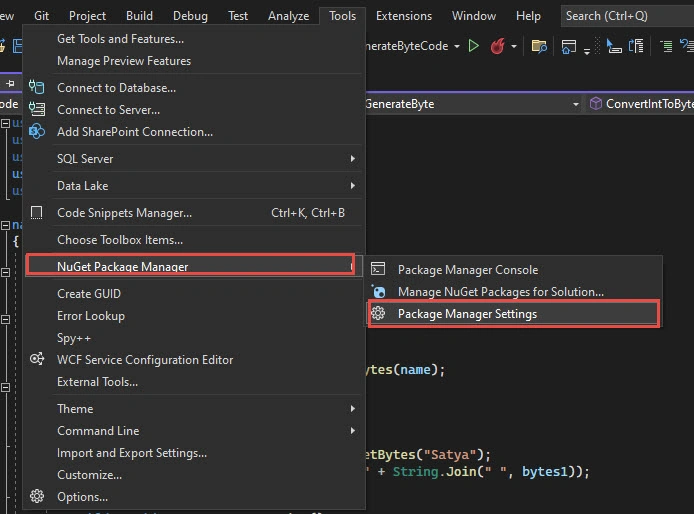Screen dimensions: 694x514
Task: Click the WCF Service Configuration Editor icon
Action: click(37, 359)
